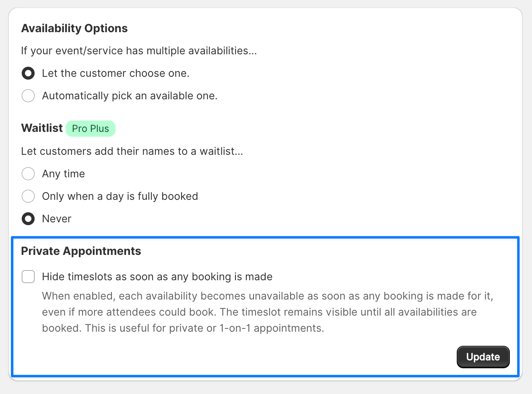Click the Private Appointments heading

coord(81,251)
